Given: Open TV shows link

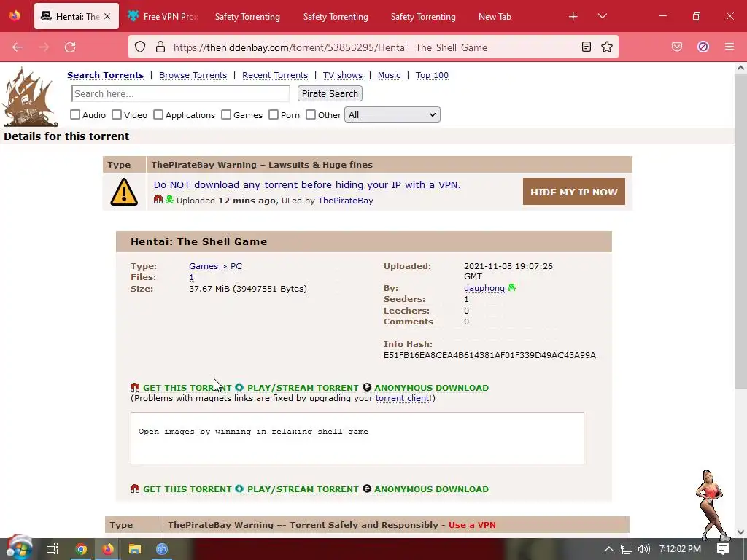Looking at the screenshot, I should 343,75.
